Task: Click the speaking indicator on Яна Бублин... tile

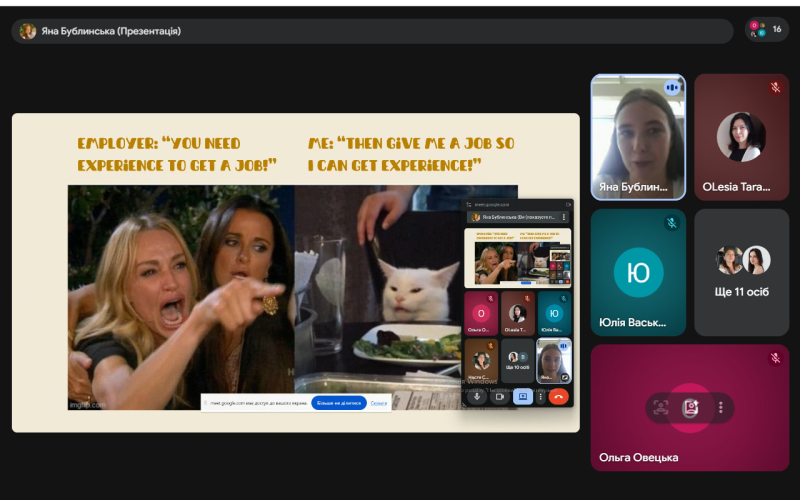Action: 672,88
